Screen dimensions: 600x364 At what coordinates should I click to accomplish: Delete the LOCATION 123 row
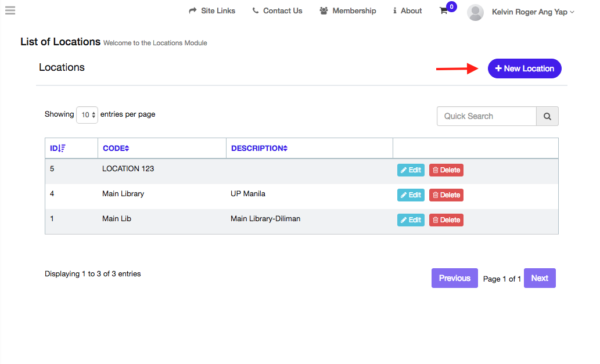coord(446,170)
